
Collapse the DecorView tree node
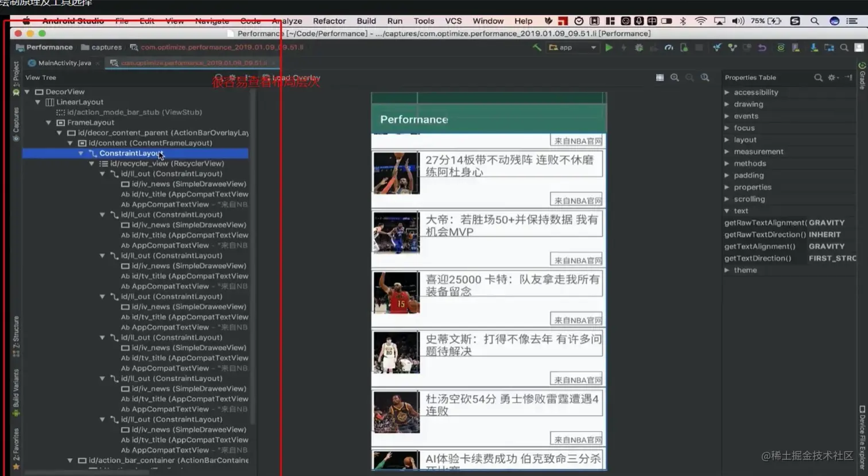click(27, 92)
